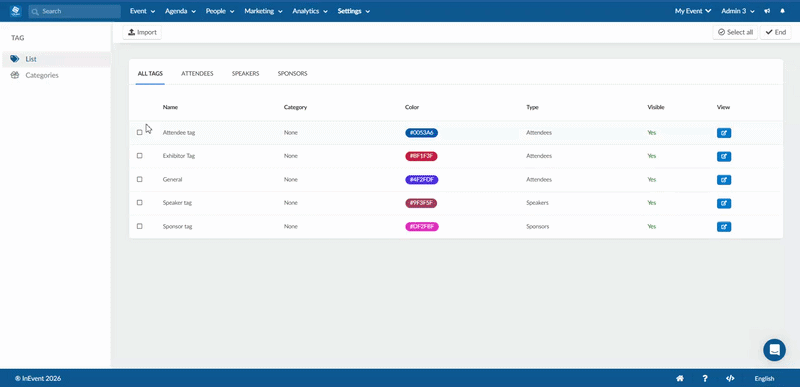This screenshot has width=800, height=387.
Task: Open edit view for Sponsor tag
Action: pos(723,227)
